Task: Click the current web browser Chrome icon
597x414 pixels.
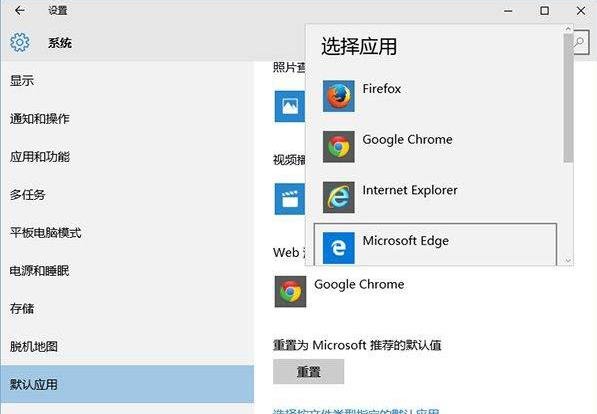Action: (290, 292)
